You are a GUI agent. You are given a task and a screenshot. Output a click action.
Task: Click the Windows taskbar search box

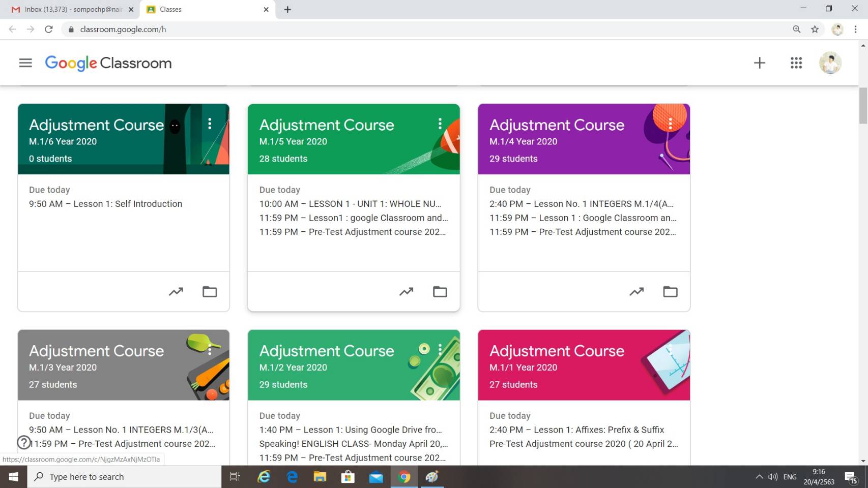click(x=125, y=477)
